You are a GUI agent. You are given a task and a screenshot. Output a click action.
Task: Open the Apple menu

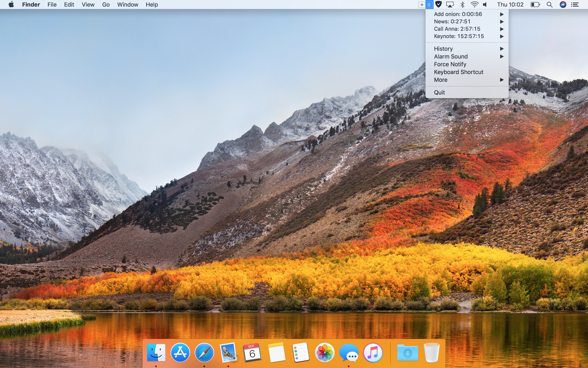(x=11, y=5)
